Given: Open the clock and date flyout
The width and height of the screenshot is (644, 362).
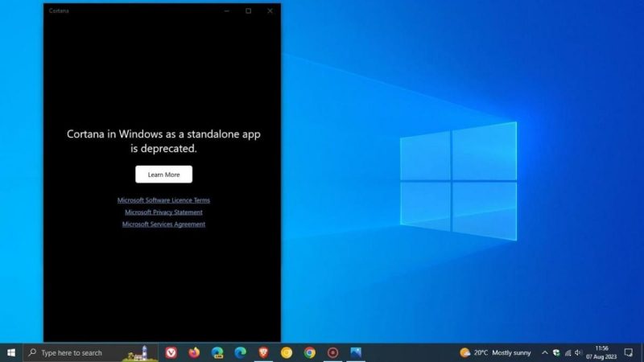Looking at the screenshot, I should pos(601,352).
